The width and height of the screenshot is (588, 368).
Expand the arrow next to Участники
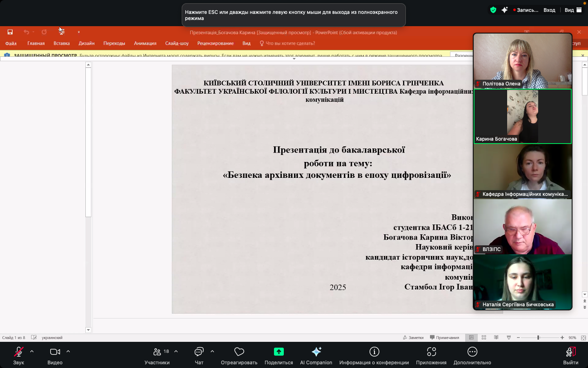(176, 351)
